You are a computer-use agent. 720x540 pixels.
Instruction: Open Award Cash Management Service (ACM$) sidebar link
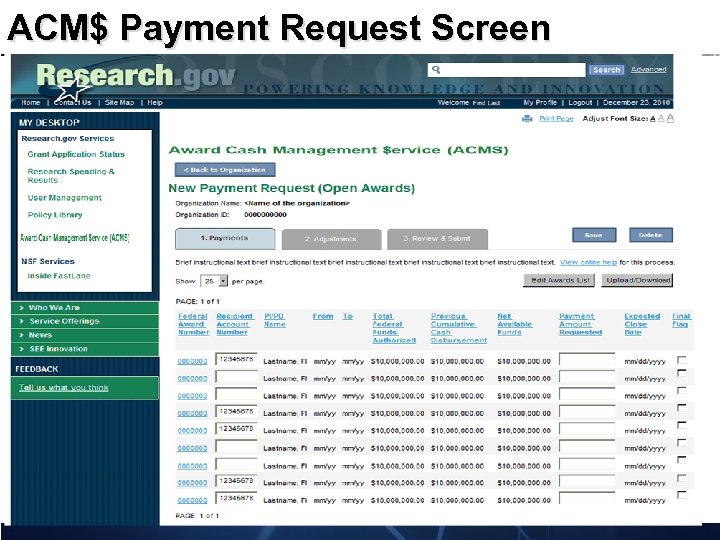point(75,238)
